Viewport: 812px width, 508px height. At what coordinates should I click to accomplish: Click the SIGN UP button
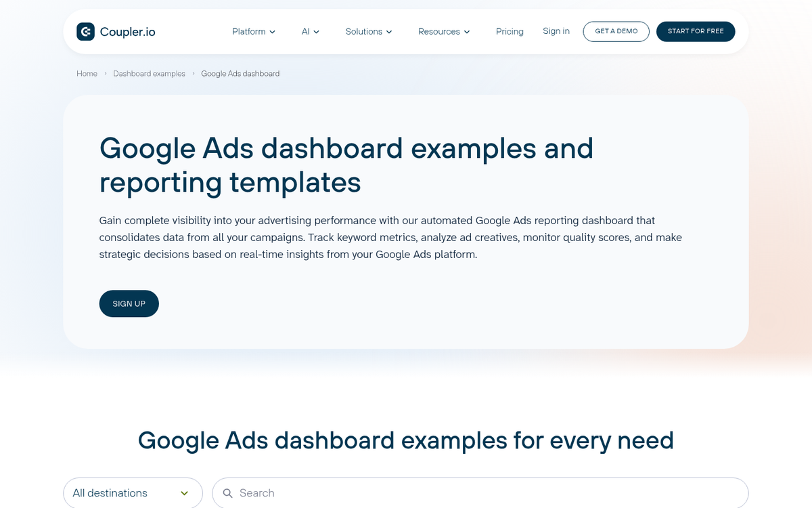(x=129, y=303)
